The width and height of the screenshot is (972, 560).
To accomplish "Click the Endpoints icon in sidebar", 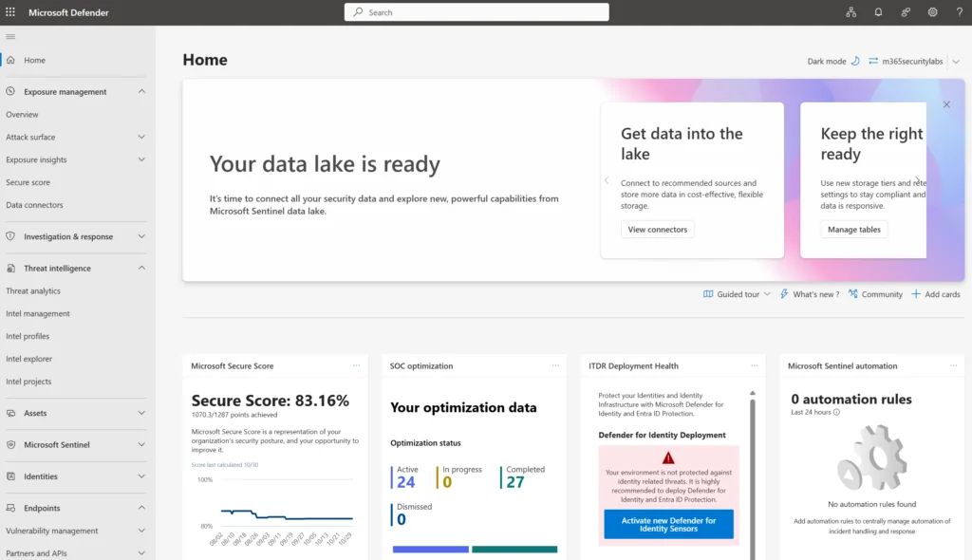I will (x=10, y=508).
